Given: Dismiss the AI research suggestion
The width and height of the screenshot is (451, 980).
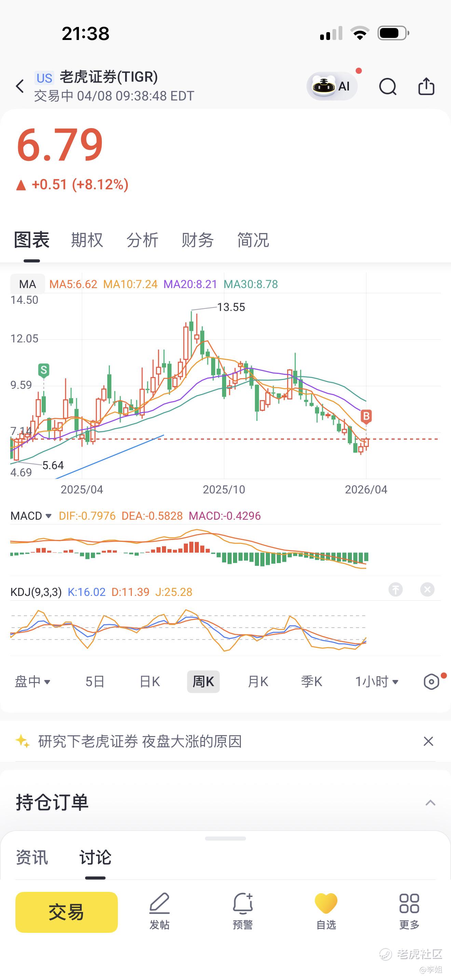Looking at the screenshot, I should [428, 741].
